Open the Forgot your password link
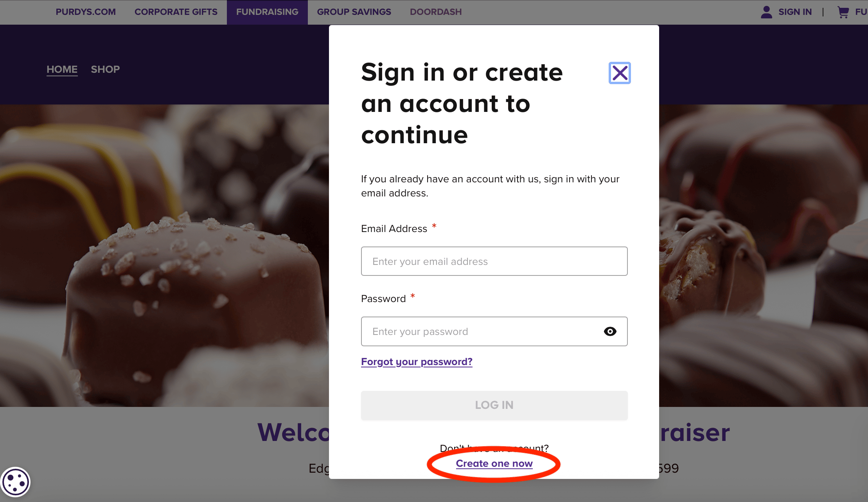Screen dimensions: 868x502 [x=417, y=362]
